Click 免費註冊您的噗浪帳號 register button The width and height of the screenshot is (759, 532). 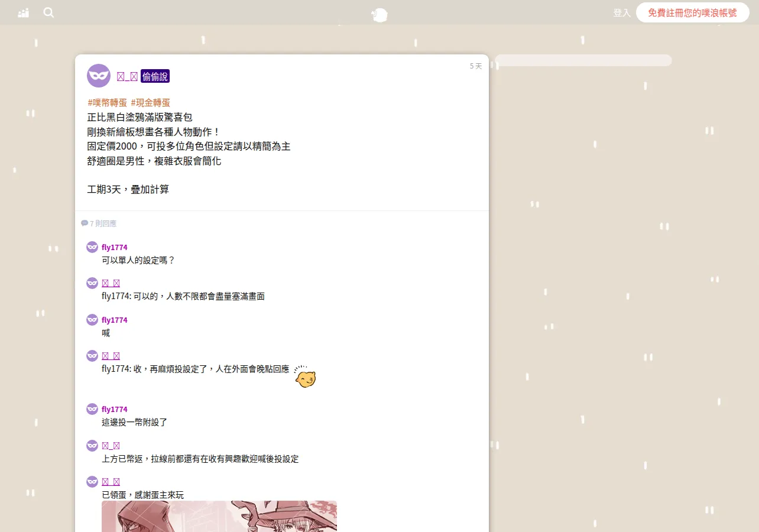tap(693, 12)
